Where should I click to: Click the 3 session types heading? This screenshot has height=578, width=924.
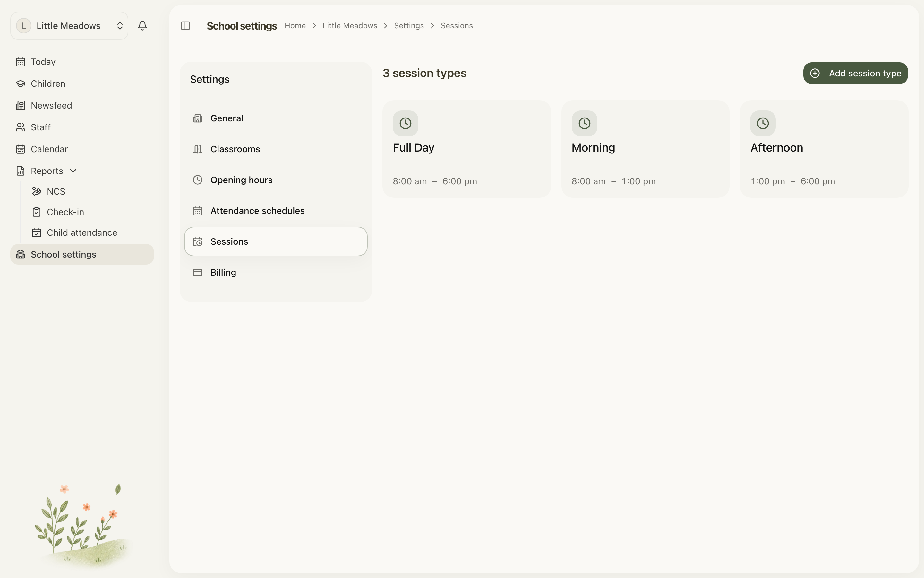point(424,73)
